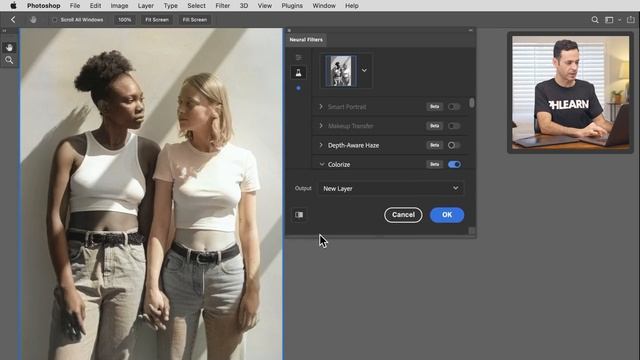Image resolution: width=640 pixels, height=360 pixels.
Task: Open the Image menu
Action: (x=119, y=6)
